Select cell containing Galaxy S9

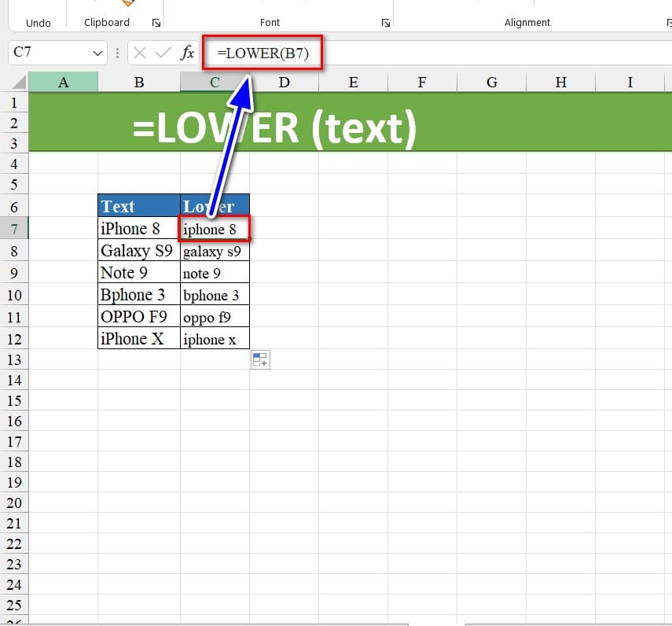point(139,251)
